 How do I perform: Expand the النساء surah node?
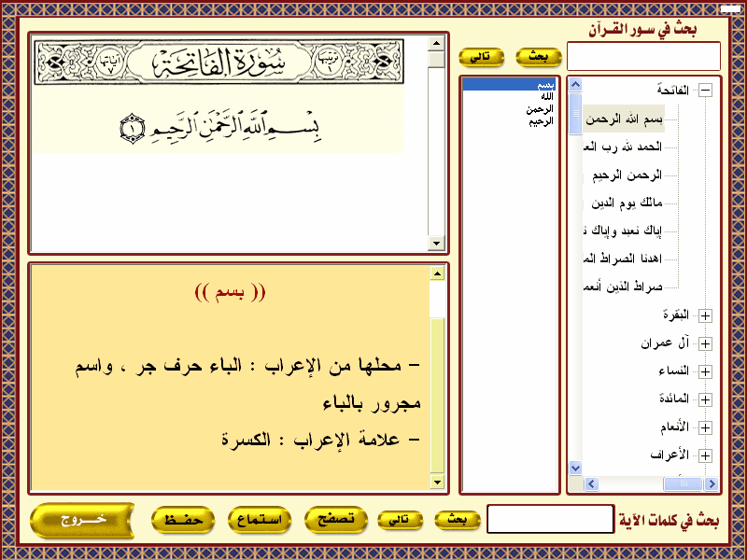(706, 371)
